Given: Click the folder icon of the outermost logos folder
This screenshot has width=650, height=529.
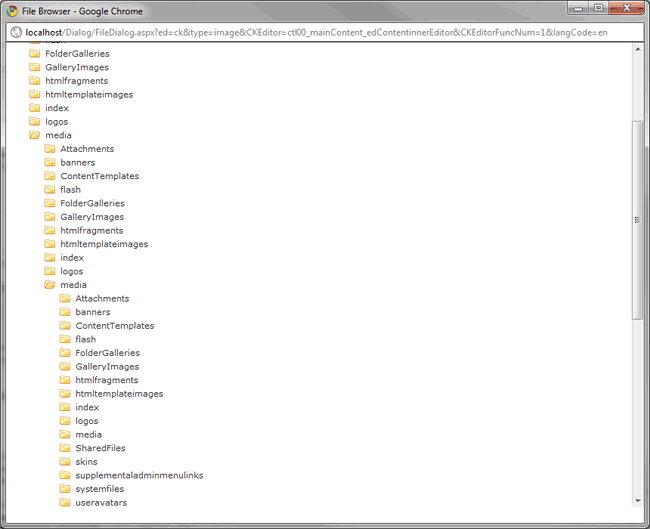Looking at the screenshot, I should tap(34, 122).
